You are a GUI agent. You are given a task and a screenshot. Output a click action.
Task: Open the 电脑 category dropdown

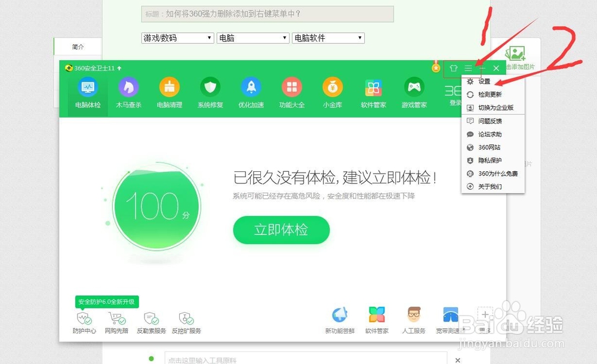tap(253, 38)
